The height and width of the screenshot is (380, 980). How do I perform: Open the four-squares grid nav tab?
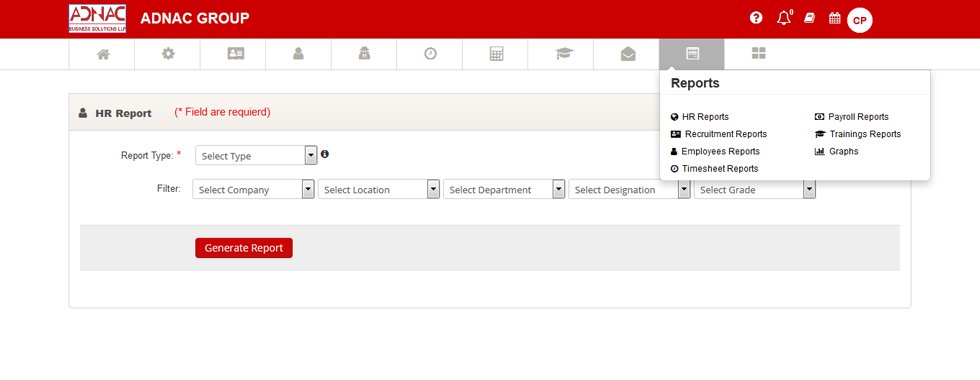(x=758, y=54)
